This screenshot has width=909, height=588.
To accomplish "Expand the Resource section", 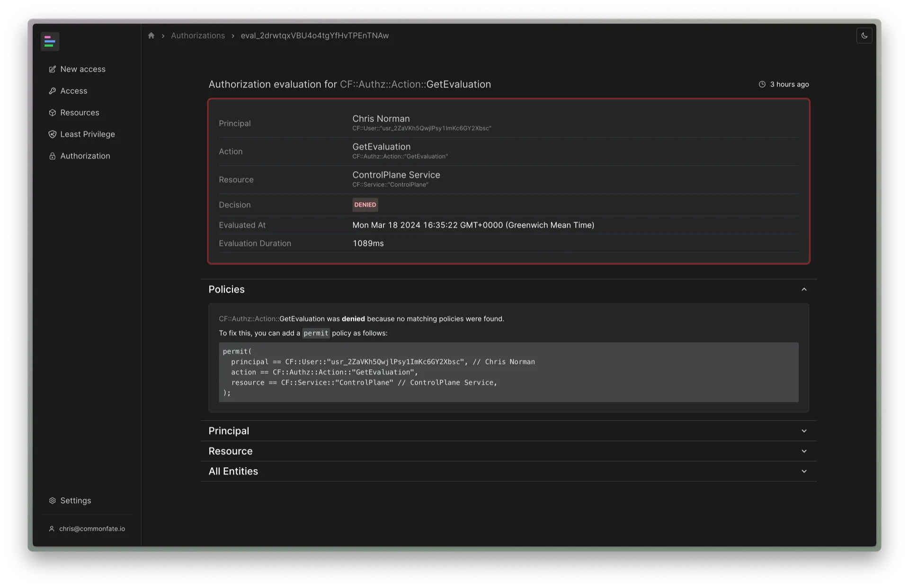I will click(804, 451).
